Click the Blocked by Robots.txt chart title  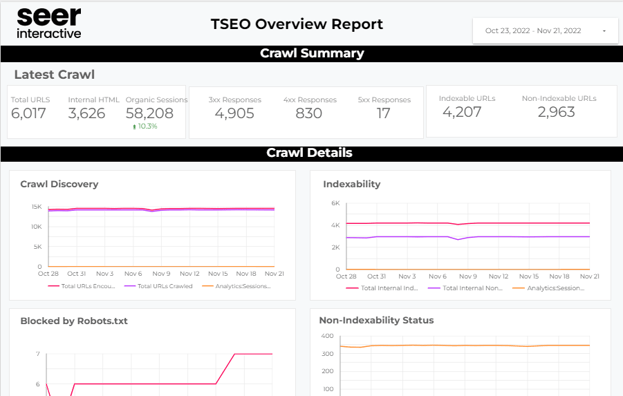coord(74,321)
